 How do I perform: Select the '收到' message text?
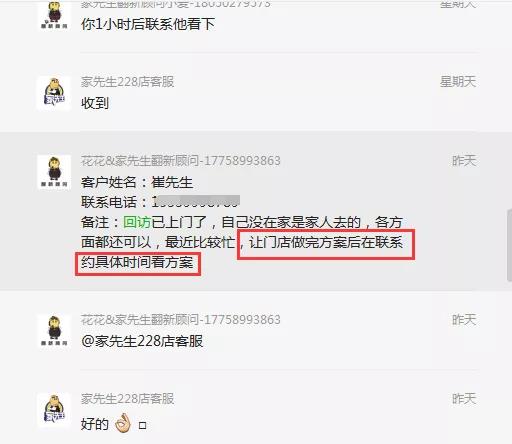[95, 103]
